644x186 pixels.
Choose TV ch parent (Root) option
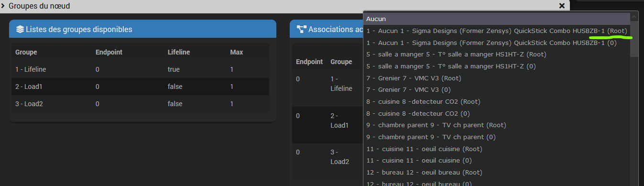(x=497, y=125)
